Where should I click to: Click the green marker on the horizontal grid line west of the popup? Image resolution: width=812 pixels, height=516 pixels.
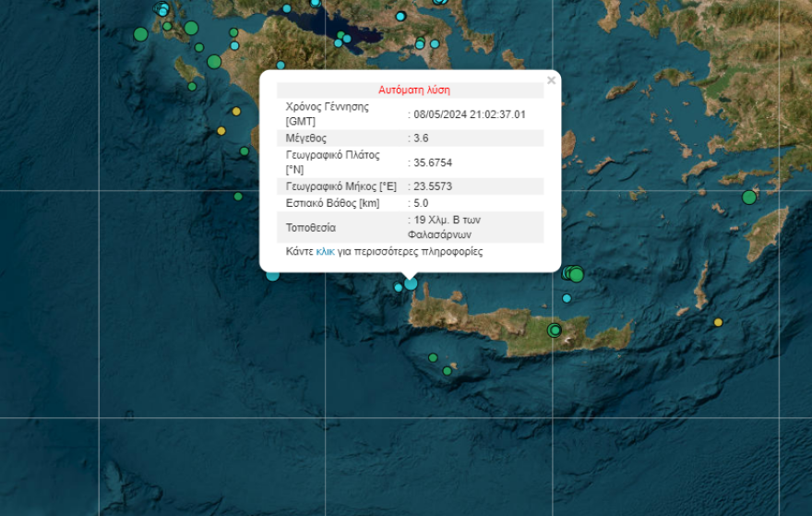(x=238, y=197)
